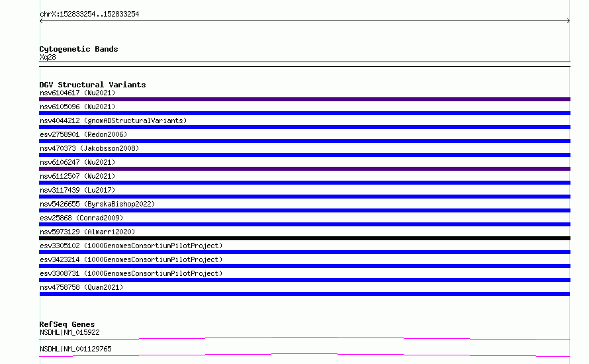The image size is (589, 364).
Task: Click the blue bar under esv2758901
Action: coord(304,141)
